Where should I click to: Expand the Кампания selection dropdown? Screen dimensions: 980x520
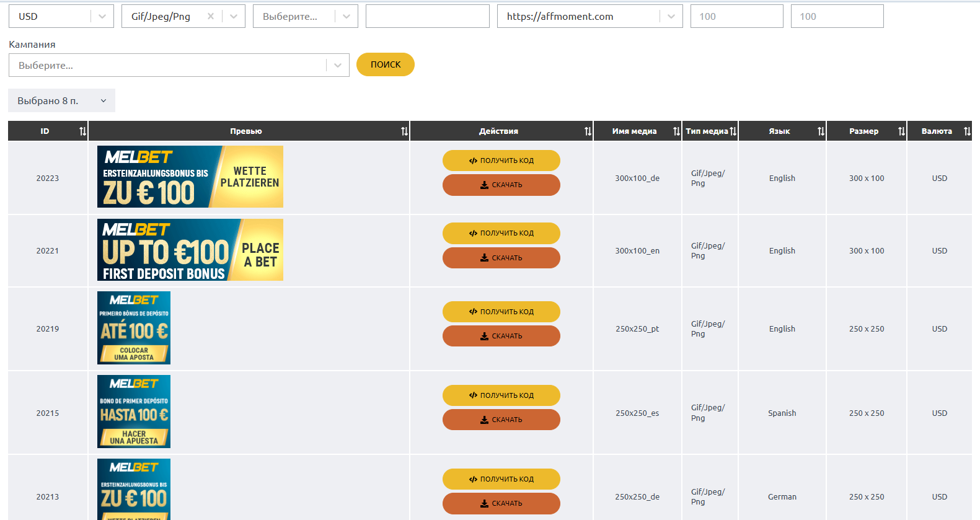point(337,66)
